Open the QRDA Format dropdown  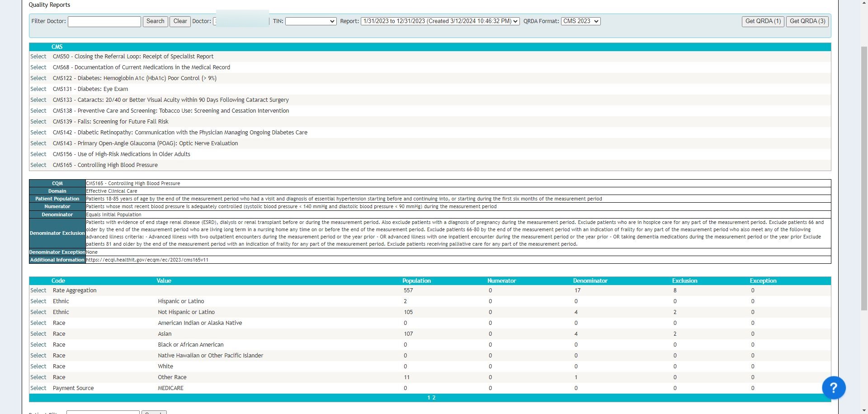(580, 21)
